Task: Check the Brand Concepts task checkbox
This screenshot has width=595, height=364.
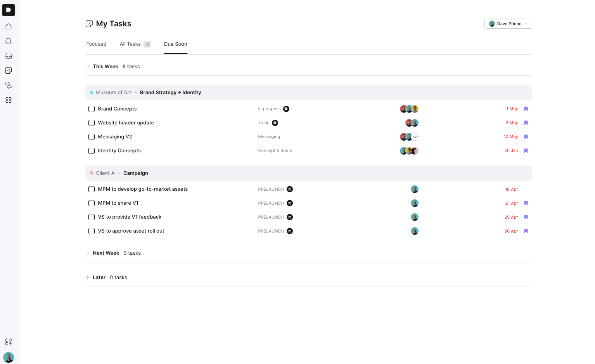Action: point(92,109)
